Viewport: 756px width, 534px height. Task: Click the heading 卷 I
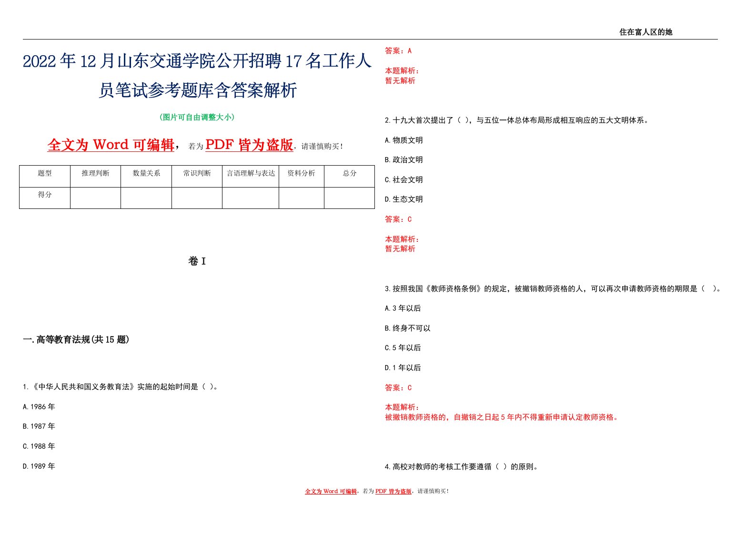coord(197,261)
